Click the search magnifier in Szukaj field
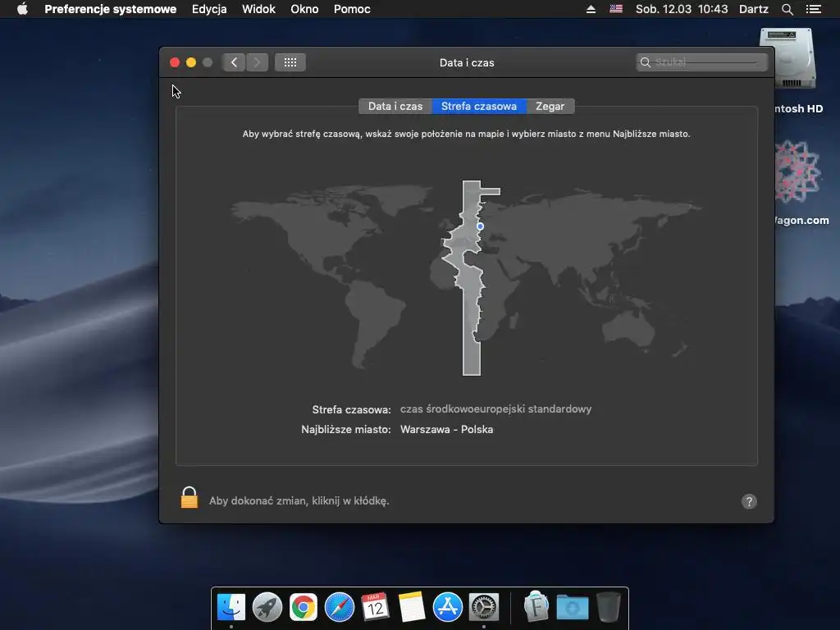 [x=646, y=62]
